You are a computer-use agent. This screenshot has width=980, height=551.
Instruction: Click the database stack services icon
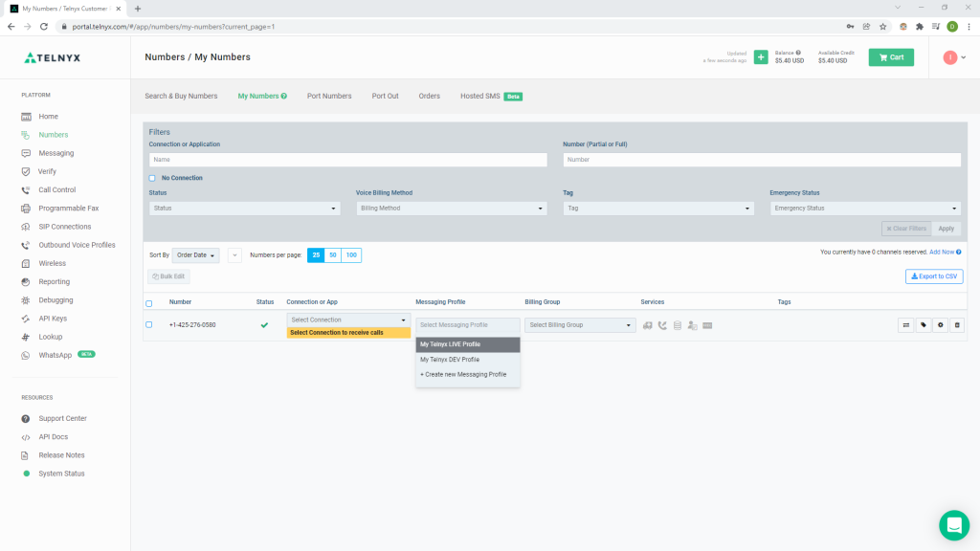pos(678,325)
